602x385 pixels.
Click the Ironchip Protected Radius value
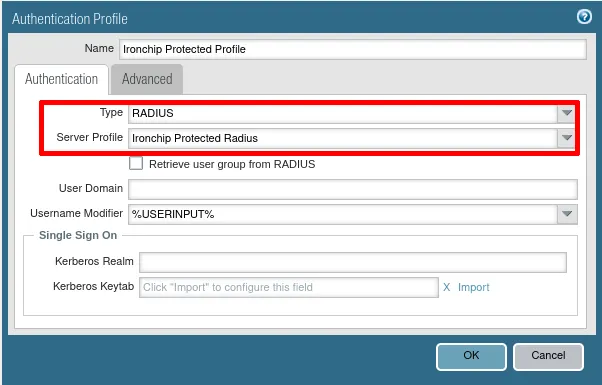point(195,138)
